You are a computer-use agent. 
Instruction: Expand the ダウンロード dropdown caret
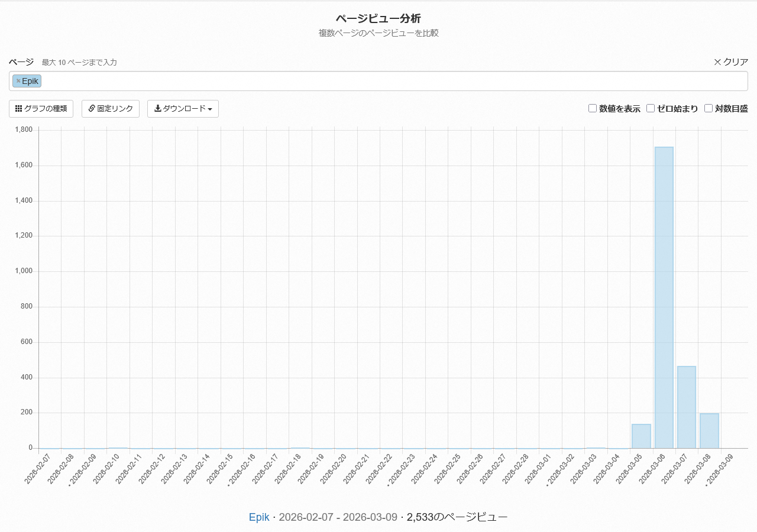click(x=210, y=109)
